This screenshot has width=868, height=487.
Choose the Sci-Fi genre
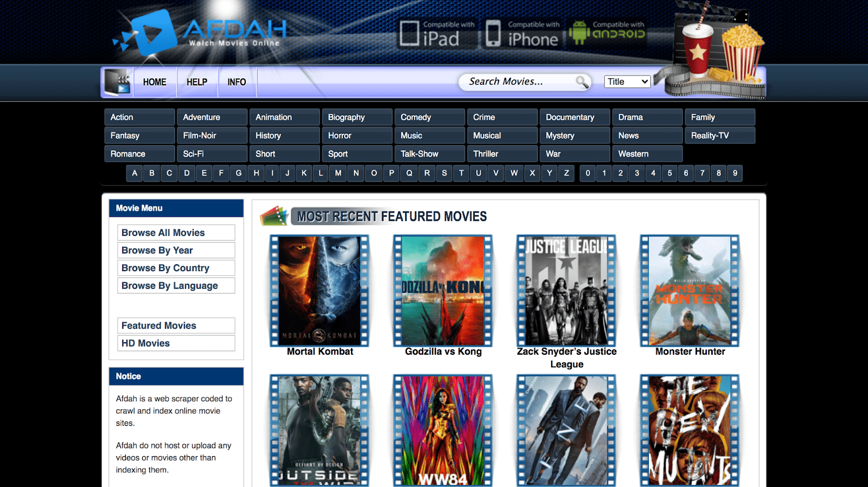(212, 154)
